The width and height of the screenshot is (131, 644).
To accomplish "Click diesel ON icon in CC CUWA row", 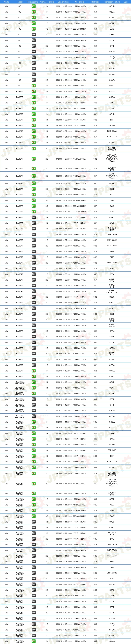I will (x=34, y=80).
